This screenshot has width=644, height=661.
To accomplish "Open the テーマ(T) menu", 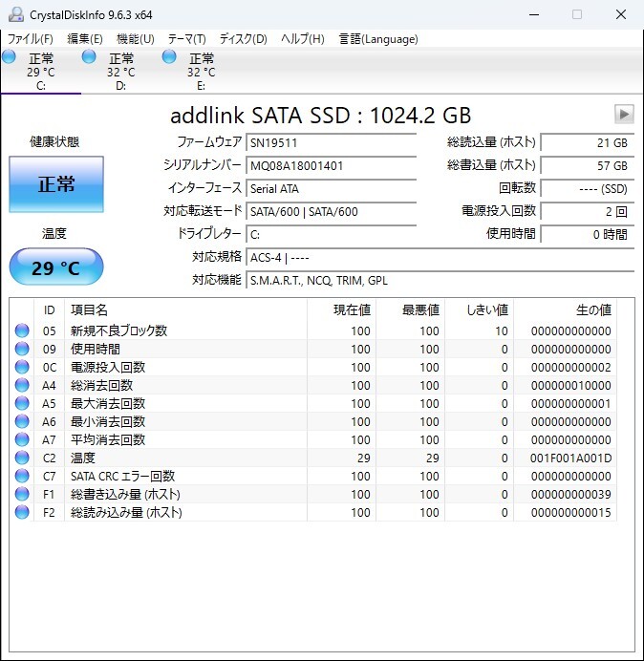I will pos(187,39).
